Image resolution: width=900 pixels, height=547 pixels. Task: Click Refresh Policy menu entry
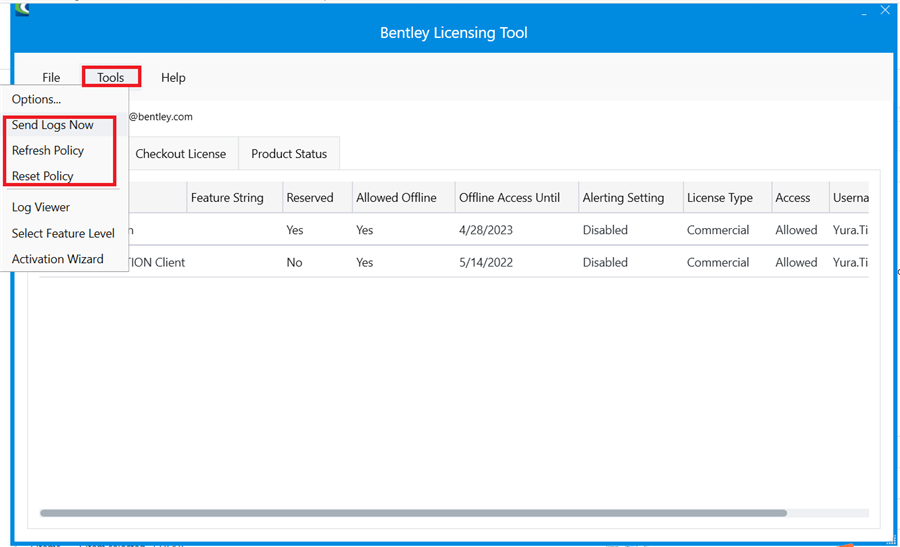coord(48,150)
